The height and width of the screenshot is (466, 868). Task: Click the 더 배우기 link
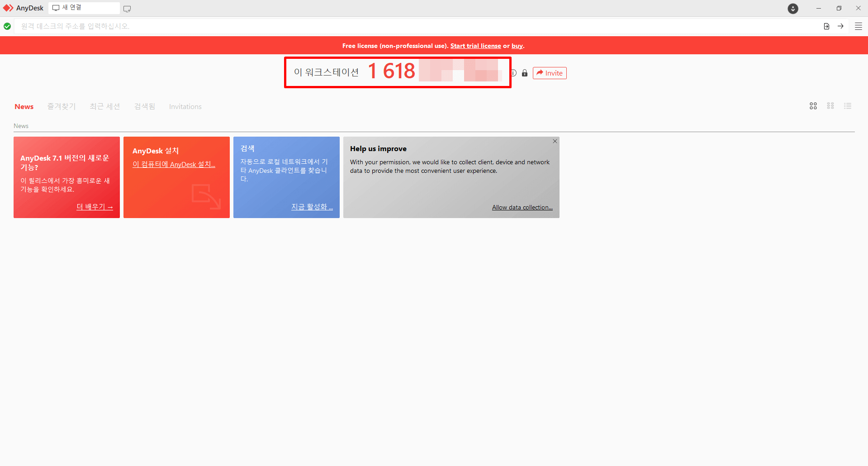tap(95, 207)
